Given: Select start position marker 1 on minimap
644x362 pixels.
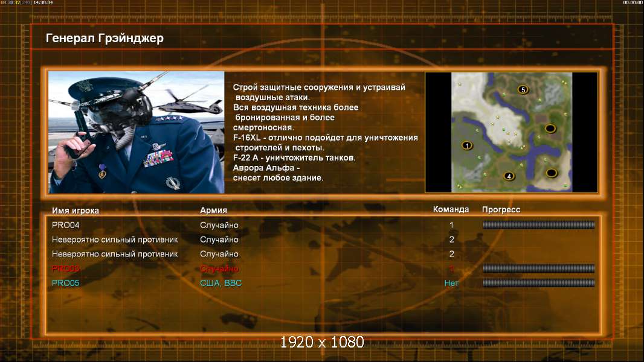Looking at the screenshot, I should tap(466, 145).
